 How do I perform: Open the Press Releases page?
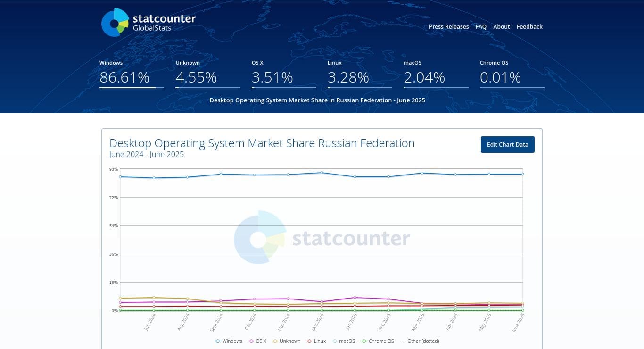(x=449, y=27)
